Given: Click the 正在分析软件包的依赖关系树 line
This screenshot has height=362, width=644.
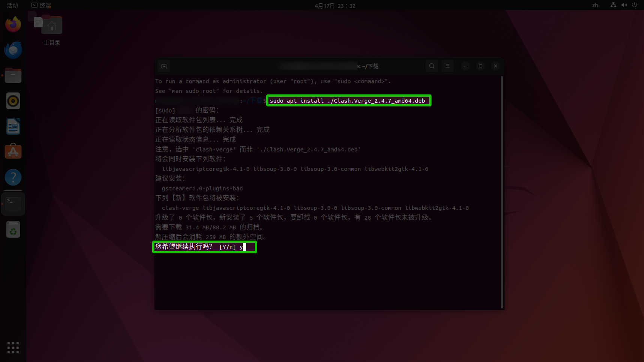Looking at the screenshot, I should 213,130.
